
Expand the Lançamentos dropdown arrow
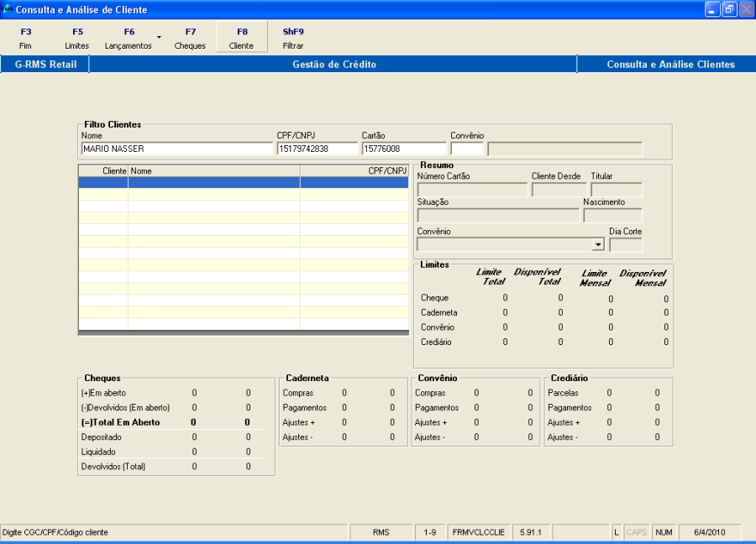point(159,37)
